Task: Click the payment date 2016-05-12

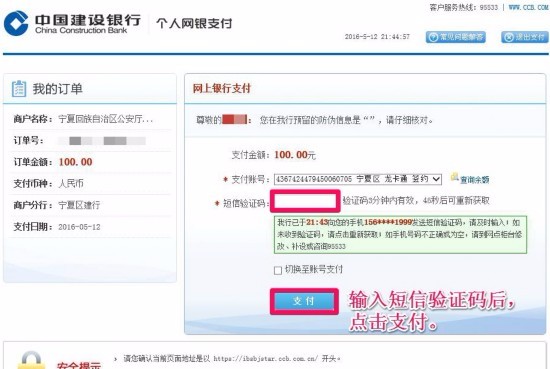Action: (x=79, y=227)
